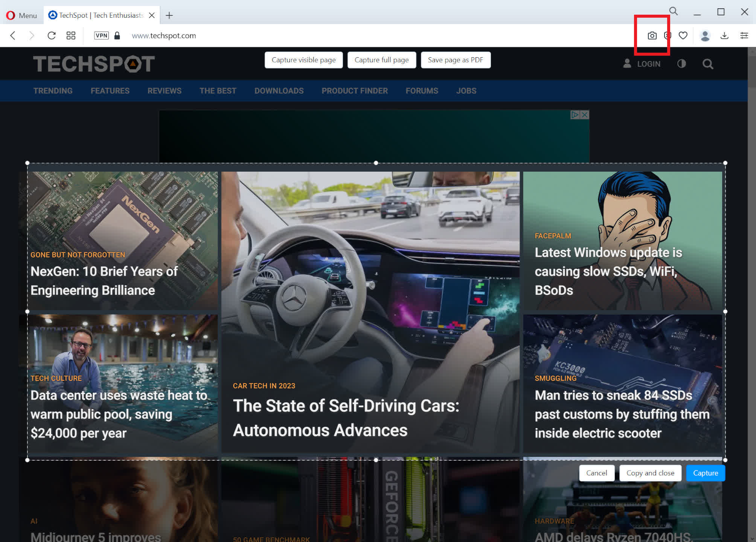
Task: Click the HARDWARE category label
Action: point(554,521)
